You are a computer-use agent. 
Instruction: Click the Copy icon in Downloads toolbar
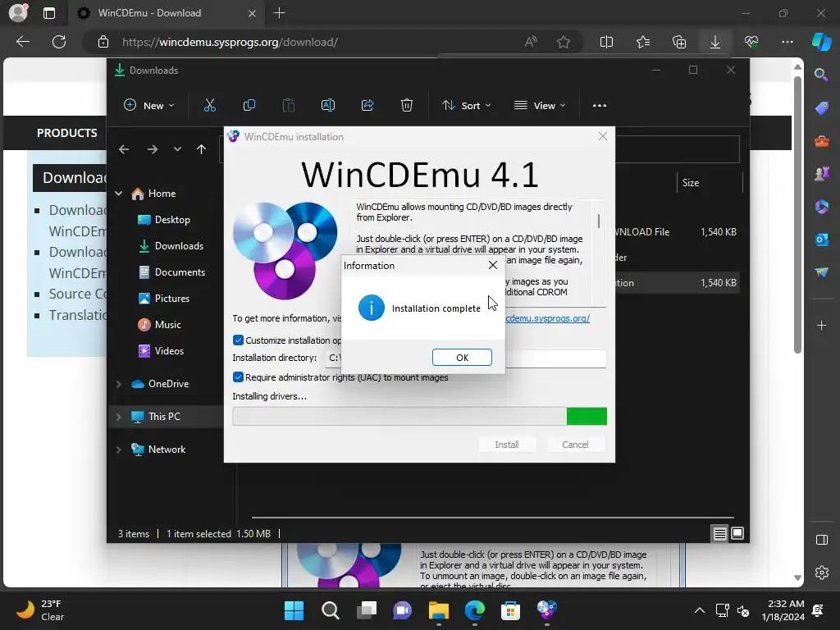pos(249,106)
